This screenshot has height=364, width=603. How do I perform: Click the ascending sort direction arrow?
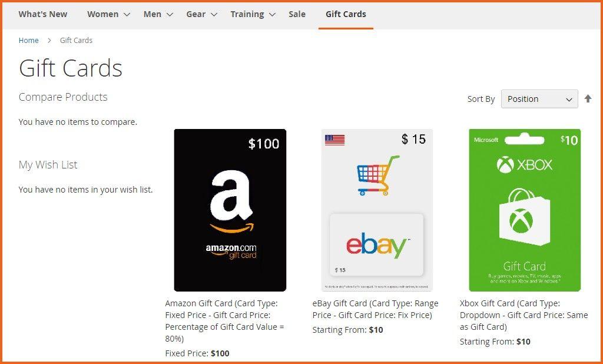point(588,99)
